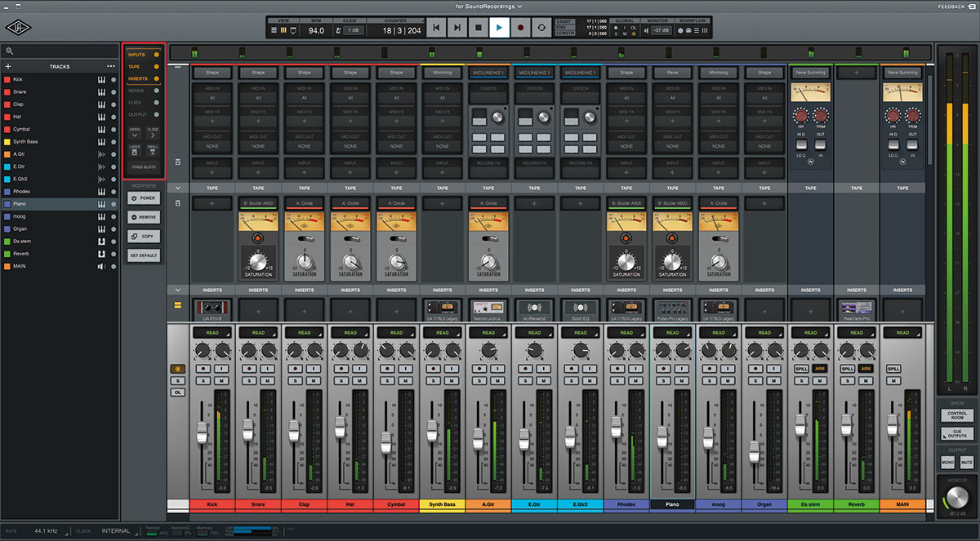The image size is (980, 541).
Task: Add a new track with plus icon
Action: tap(8, 66)
